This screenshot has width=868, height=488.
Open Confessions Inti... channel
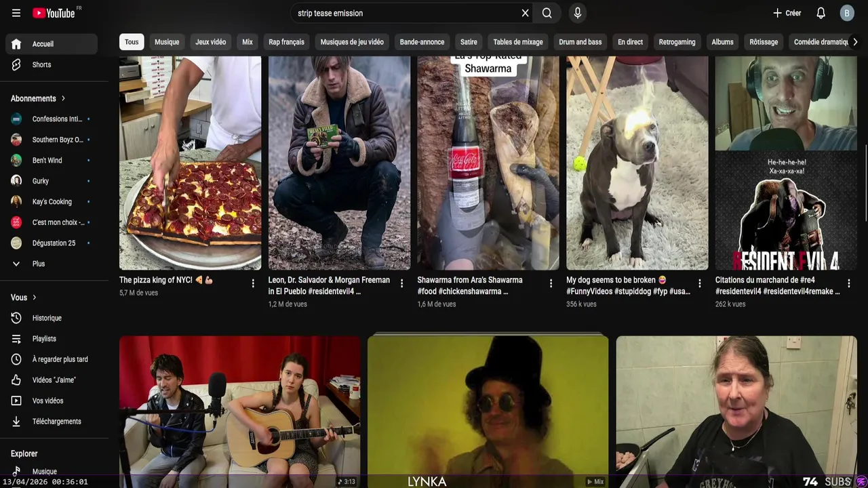pyautogui.click(x=52, y=119)
